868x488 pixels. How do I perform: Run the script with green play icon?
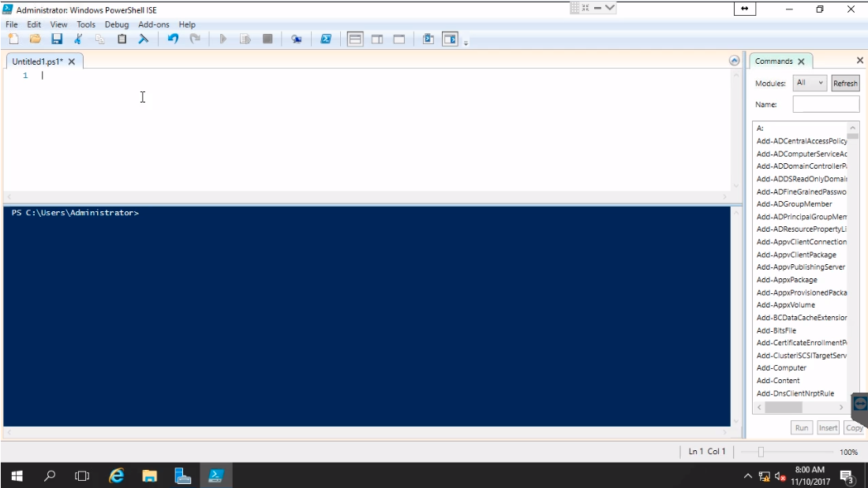(223, 39)
